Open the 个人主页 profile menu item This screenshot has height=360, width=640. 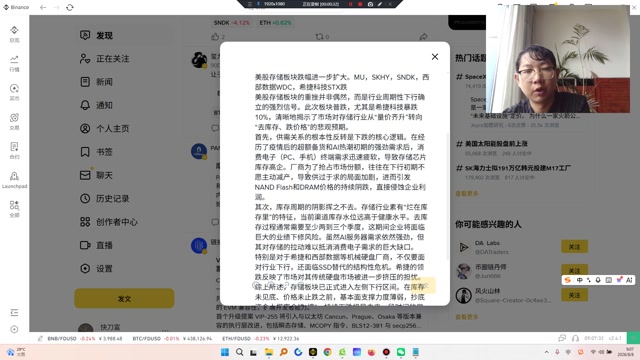click(x=124, y=129)
